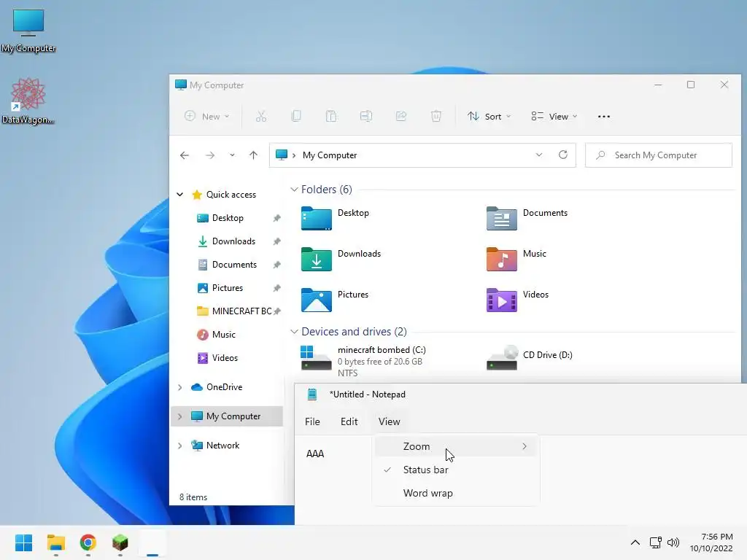747x560 pixels.
Task: Select Documents in Quick access sidebar
Action: pyautogui.click(x=234, y=265)
